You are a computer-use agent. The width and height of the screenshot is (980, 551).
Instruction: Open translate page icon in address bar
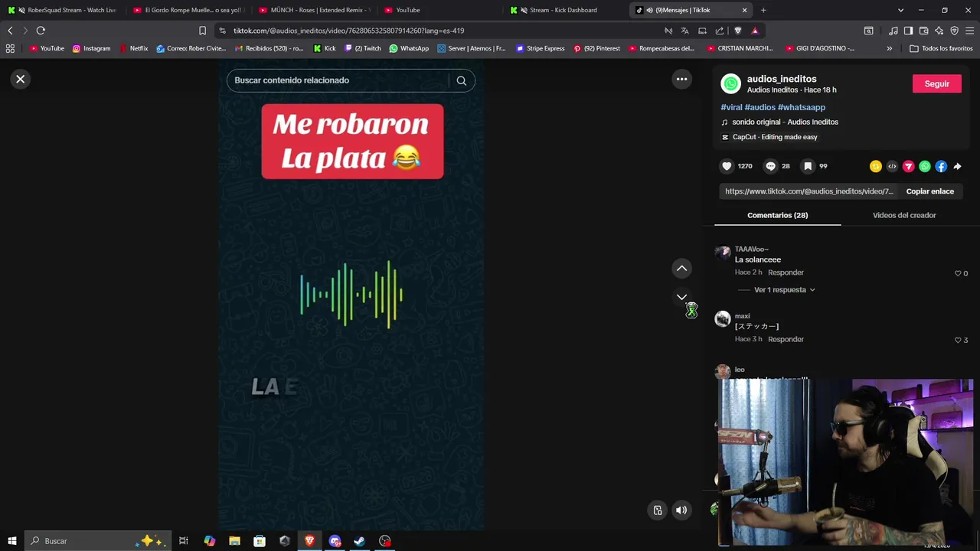click(684, 31)
